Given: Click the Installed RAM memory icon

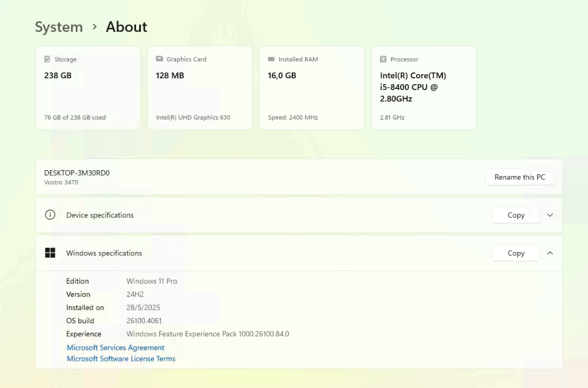Looking at the screenshot, I should click(271, 59).
